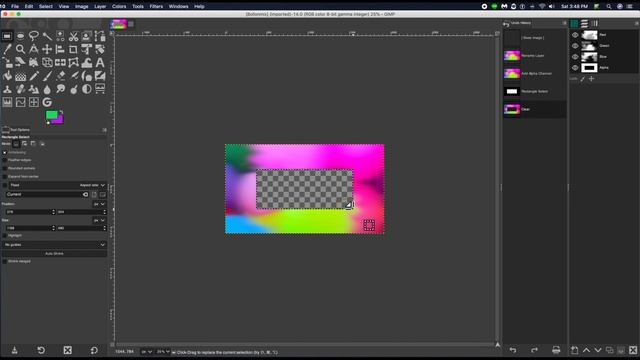
Task: Open the Colors menu
Action: [x=119, y=7]
